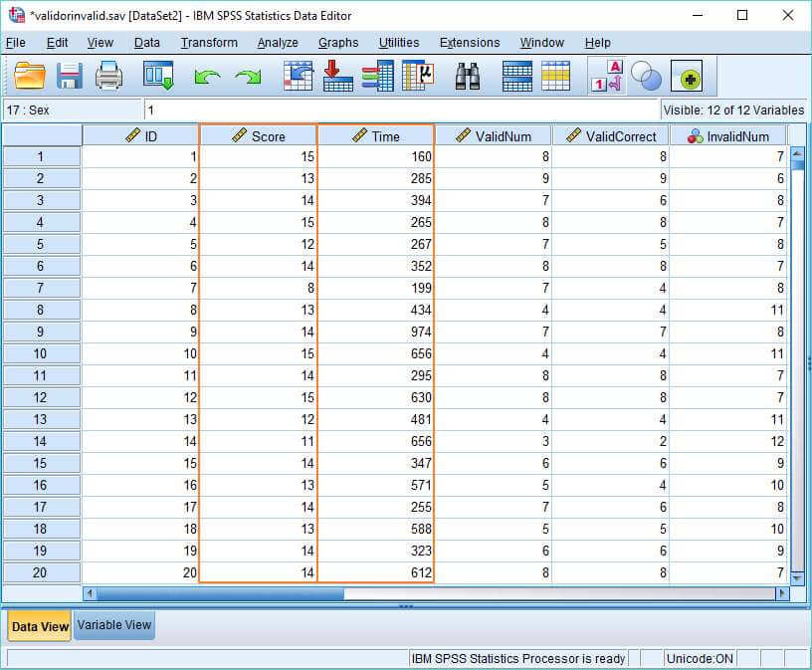Screen dimensions: 812x670
Task: Toggle Value Labels icon in the toolbar
Action: (x=606, y=76)
